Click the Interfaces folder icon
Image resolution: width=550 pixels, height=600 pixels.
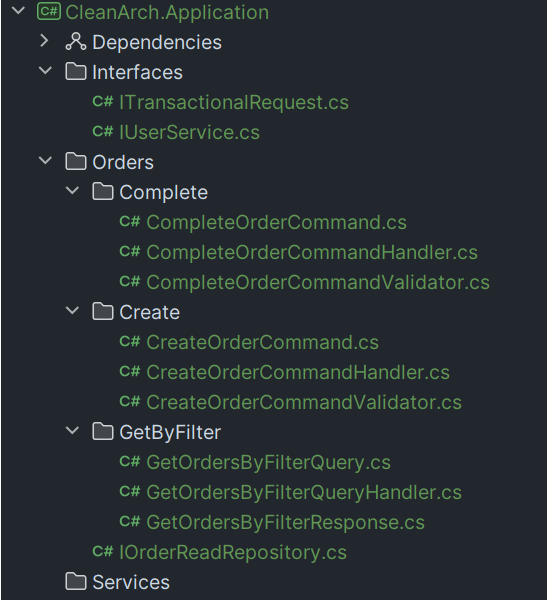(76, 72)
